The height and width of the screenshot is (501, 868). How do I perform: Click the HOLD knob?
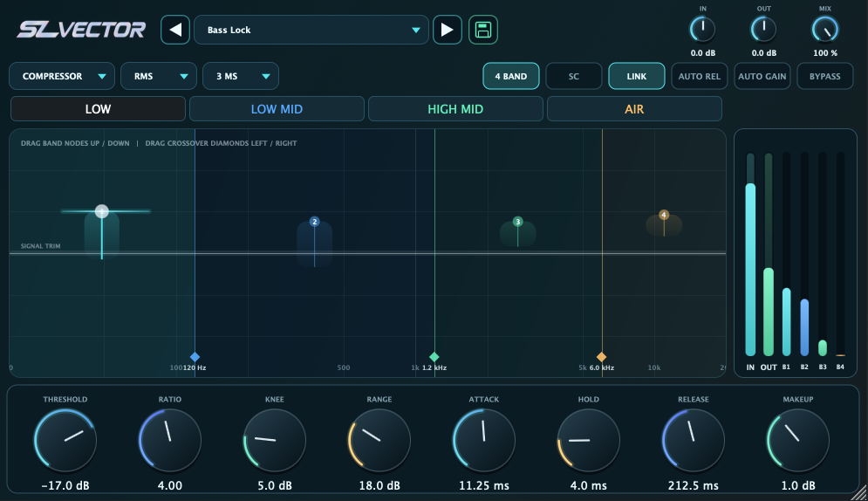(x=589, y=441)
